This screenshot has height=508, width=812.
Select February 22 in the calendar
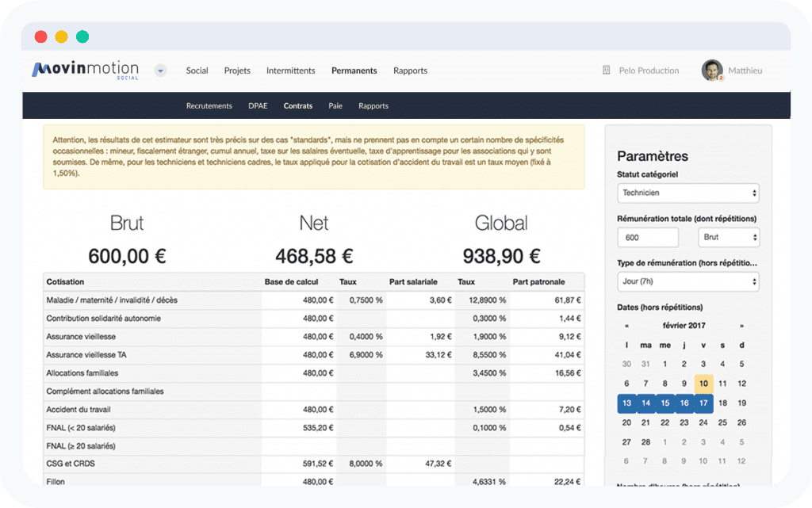[665, 423]
